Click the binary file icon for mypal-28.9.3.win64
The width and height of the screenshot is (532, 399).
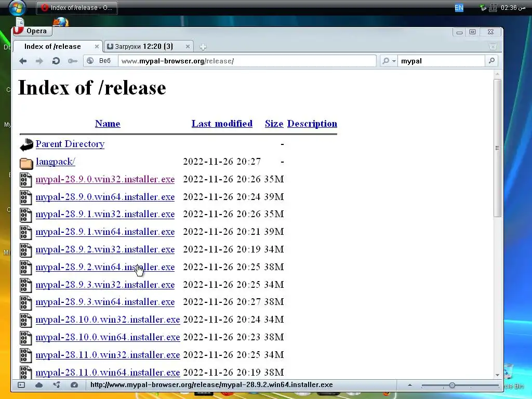tap(26, 303)
